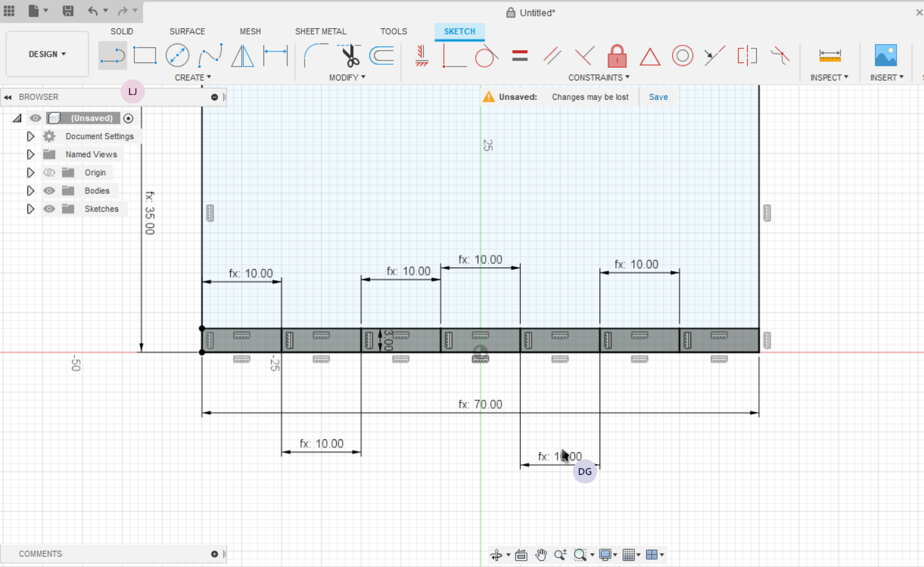The width and height of the screenshot is (924, 567).
Task: Expand the Sketches node
Action: (30, 209)
